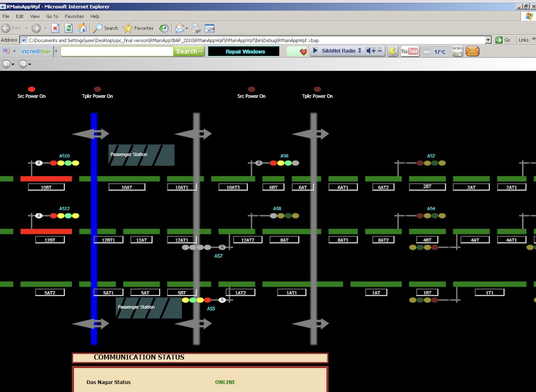Click the blue vertical crossing bar

[94, 229]
